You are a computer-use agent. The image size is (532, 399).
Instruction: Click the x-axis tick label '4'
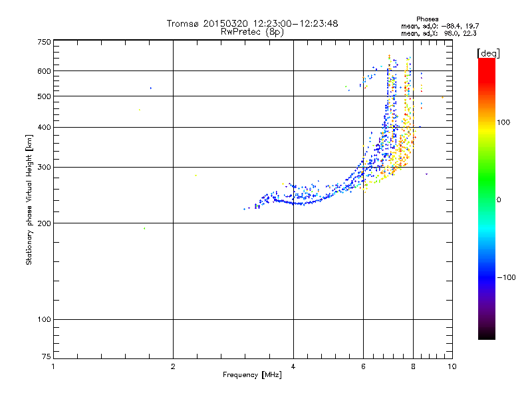(x=293, y=366)
